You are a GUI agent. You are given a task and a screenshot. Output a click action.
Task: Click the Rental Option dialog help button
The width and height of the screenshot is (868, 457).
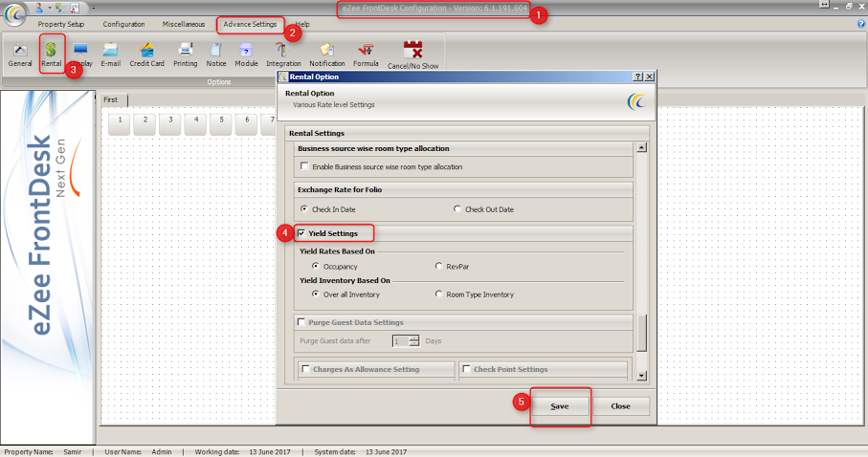pyautogui.click(x=638, y=76)
